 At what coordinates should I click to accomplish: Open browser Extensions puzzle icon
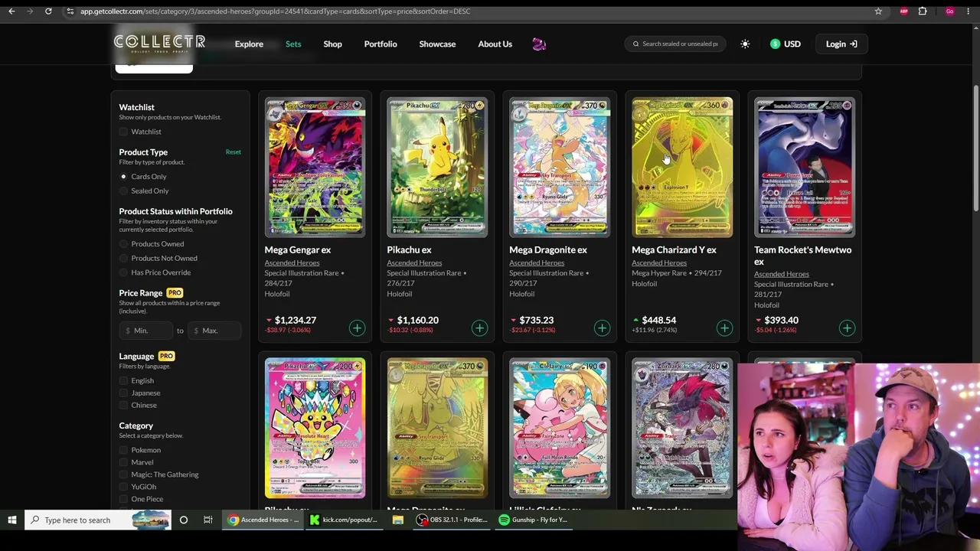click(x=923, y=11)
